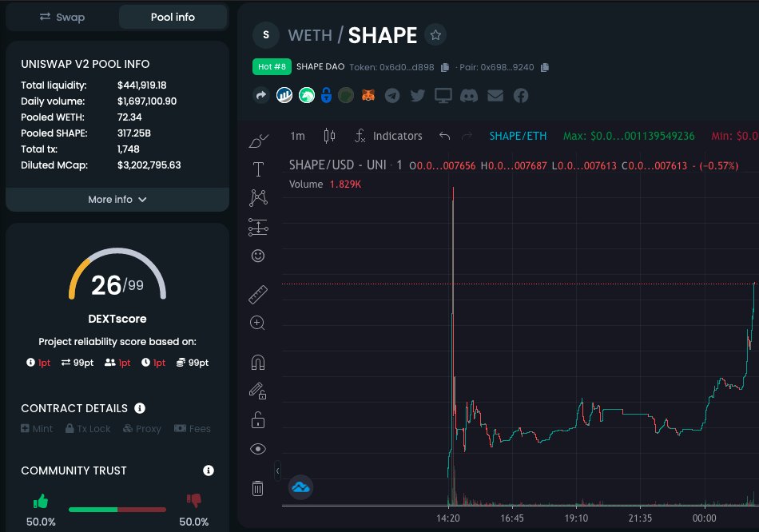The image size is (759, 532).
Task: Select the emoji sticker tool
Action: pos(257,256)
